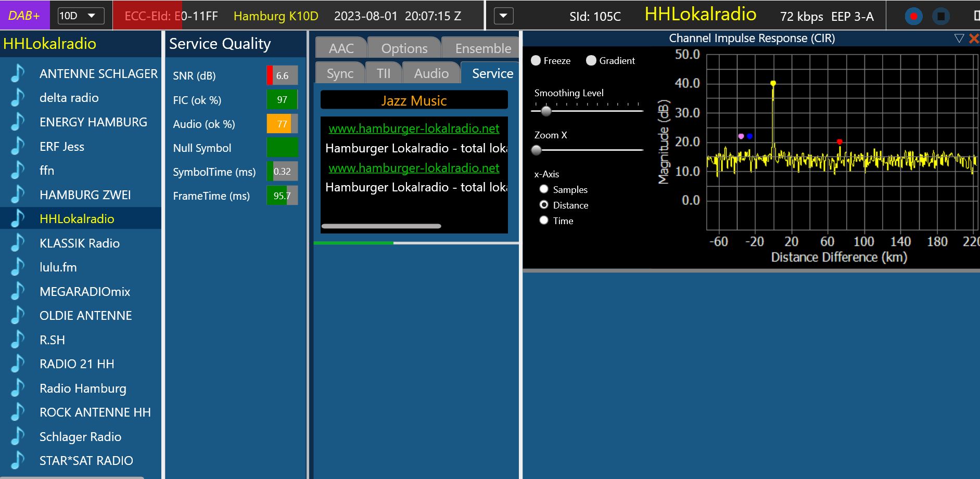Click music note icon beside delta radio

18,98
